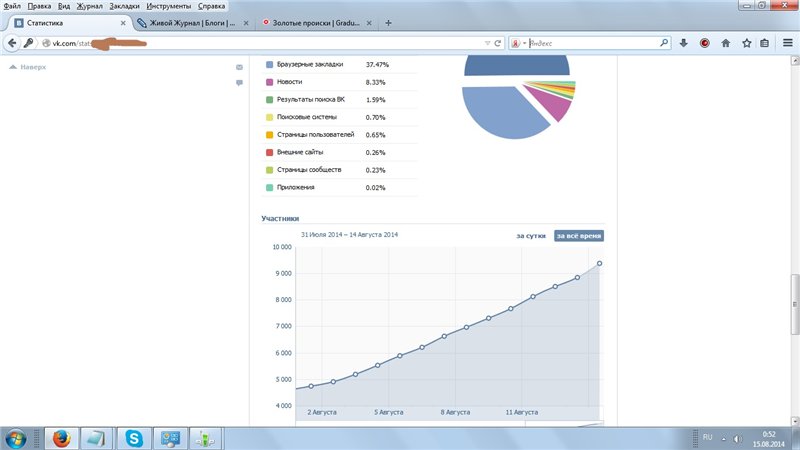Image resolution: width=800 pixels, height=450 pixels.
Task: Open the Firefox hamburger menu
Action: click(x=787, y=43)
